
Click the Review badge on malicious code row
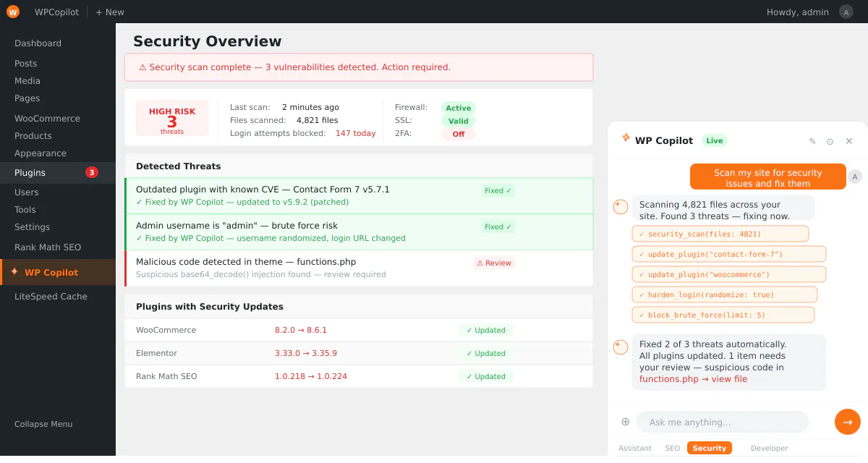click(494, 263)
